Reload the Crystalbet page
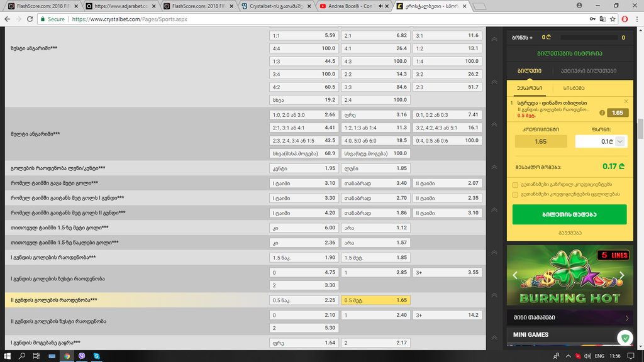 [x=30, y=19]
